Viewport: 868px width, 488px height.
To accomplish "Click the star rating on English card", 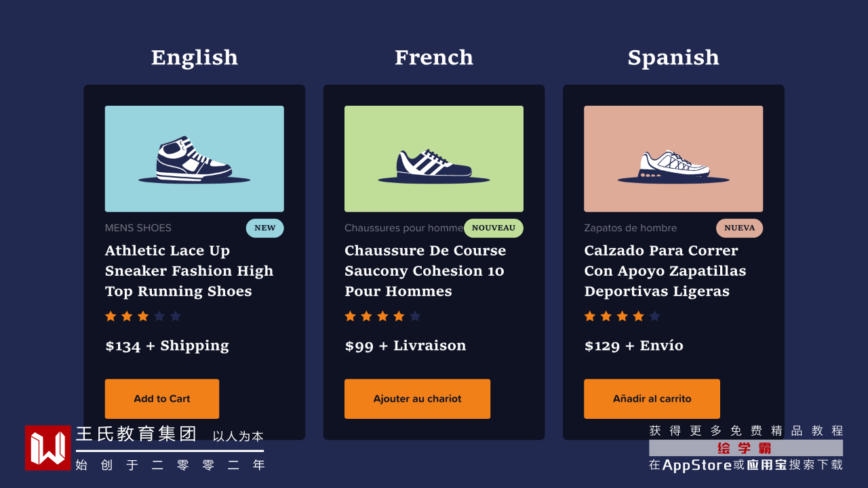I will [143, 317].
